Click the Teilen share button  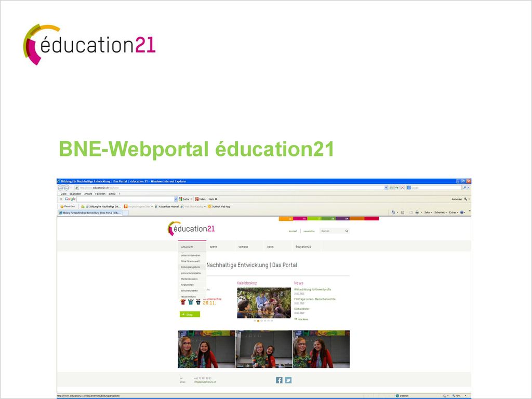200,199
